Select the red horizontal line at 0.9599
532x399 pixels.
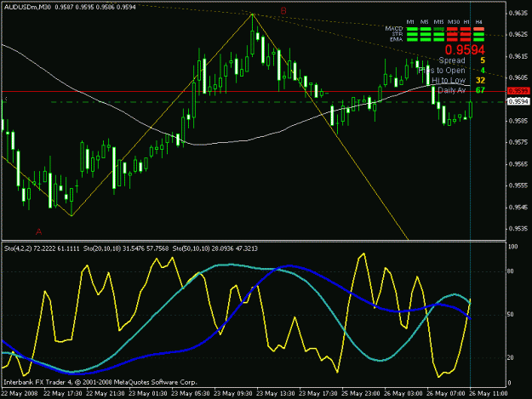[x=254, y=91]
